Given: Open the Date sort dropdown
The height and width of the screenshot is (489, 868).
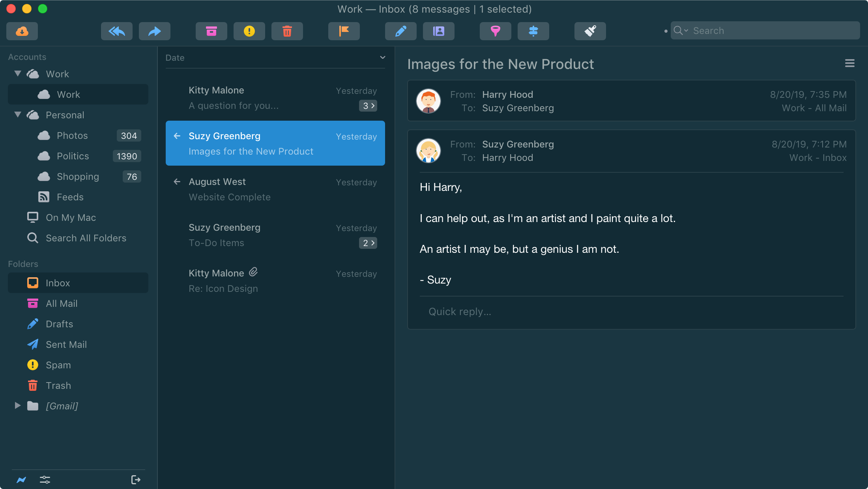Looking at the screenshot, I should (382, 58).
